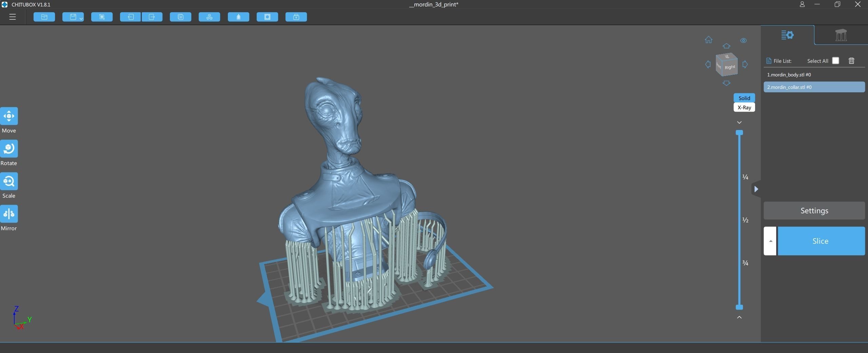Click the screenshot capture toolbar icon
868x353 pixels.
tap(102, 17)
